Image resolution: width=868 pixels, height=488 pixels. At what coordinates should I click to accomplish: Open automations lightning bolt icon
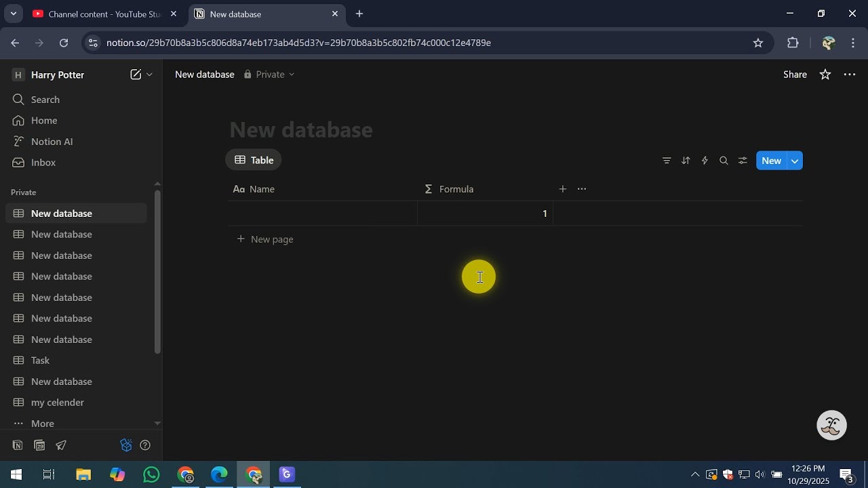(x=705, y=161)
